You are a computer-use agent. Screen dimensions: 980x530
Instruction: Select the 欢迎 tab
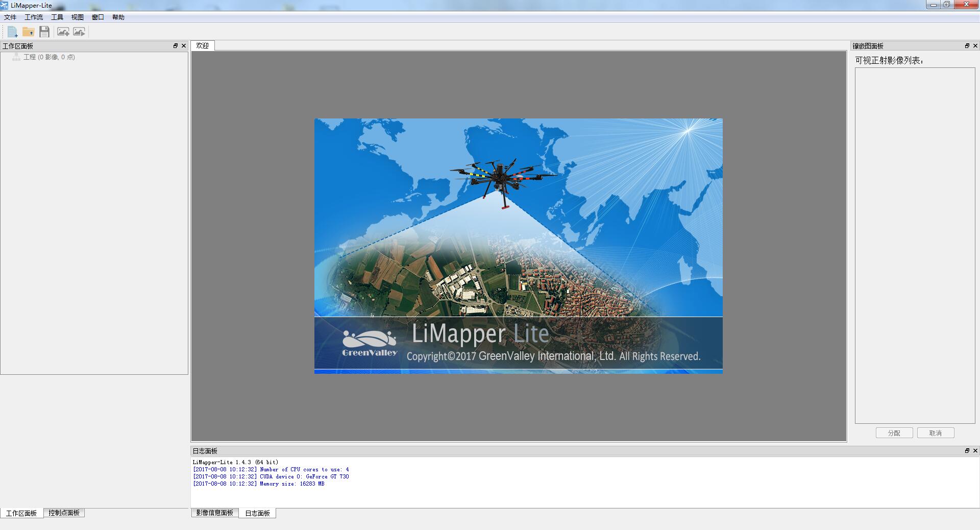pyautogui.click(x=203, y=45)
